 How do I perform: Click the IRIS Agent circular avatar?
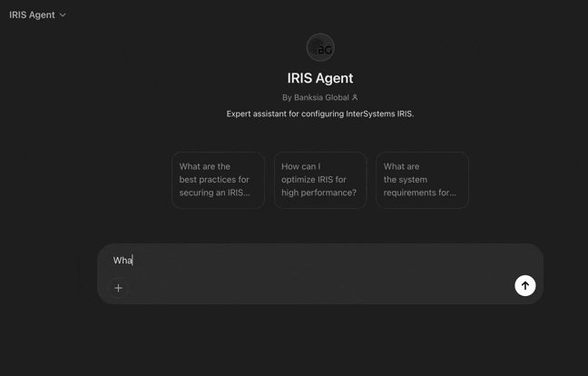tap(320, 47)
